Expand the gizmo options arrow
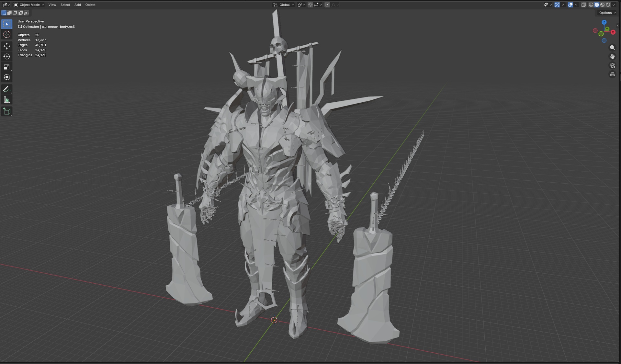 (563, 5)
